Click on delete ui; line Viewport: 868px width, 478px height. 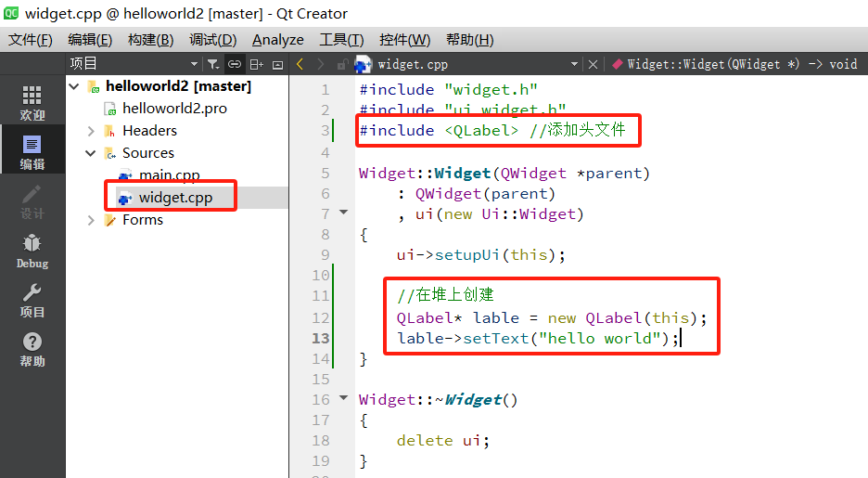pos(443,440)
